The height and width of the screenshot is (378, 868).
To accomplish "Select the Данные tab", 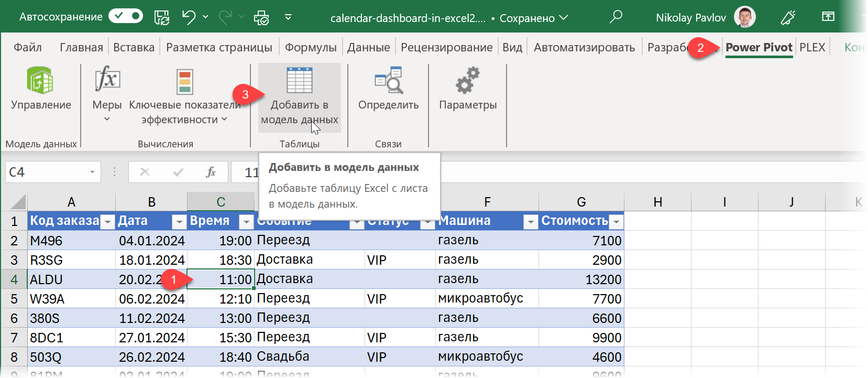I will pyautogui.click(x=369, y=47).
